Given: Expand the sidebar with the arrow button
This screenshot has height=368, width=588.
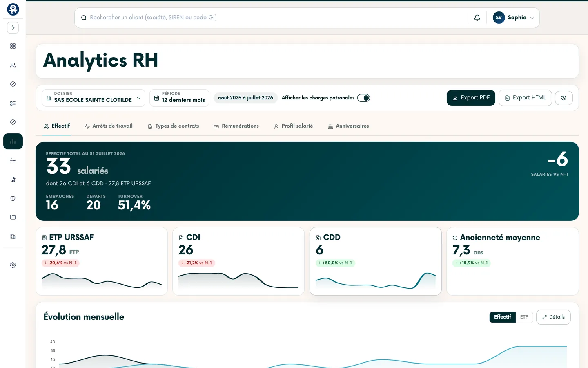Looking at the screenshot, I should pyautogui.click(x=13, y=28).
